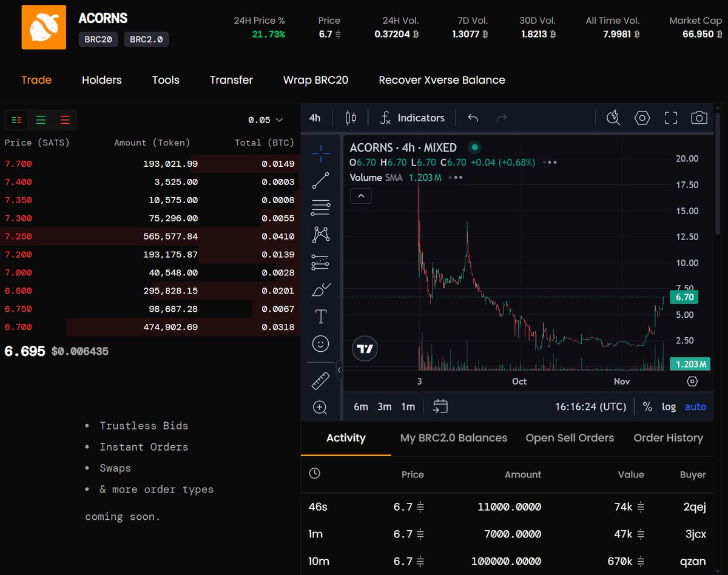This screenshot has width=728, height=575.
Task: Toggle fullscreen mode on the chart
Action: [670, 118]
